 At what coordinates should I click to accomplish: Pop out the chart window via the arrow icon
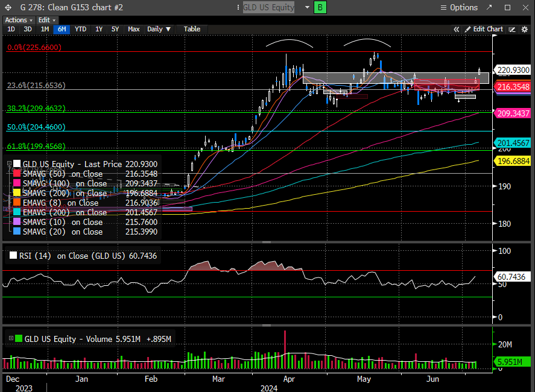click(489, 7)
